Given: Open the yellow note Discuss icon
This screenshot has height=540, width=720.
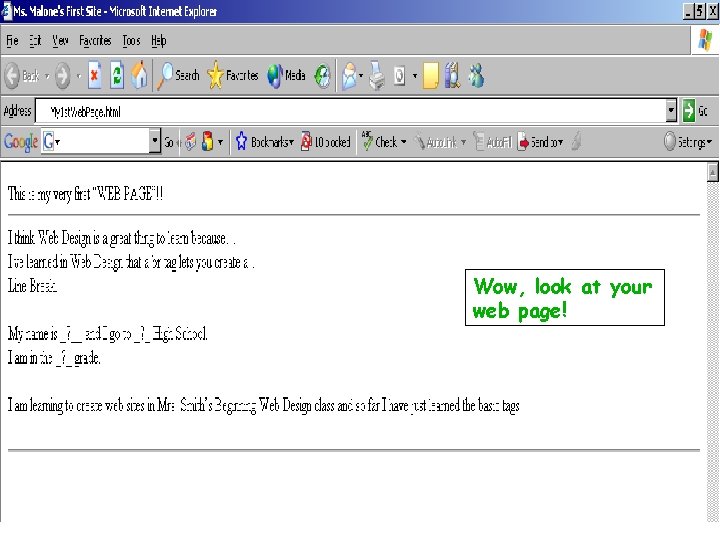Looking at the screenshot, I should [431, 76].
